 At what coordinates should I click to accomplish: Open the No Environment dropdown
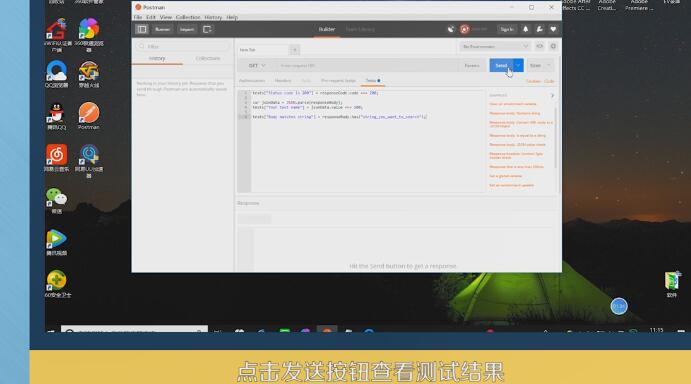click(495, 46)
